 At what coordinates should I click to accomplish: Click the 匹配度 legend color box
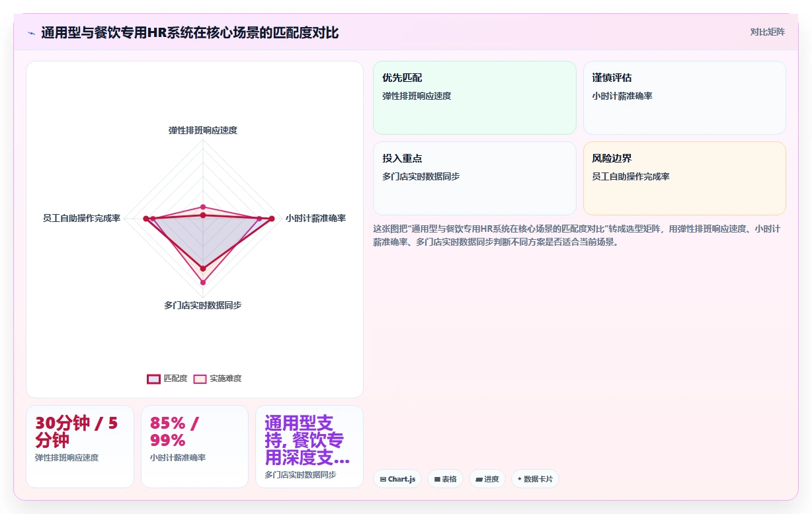[153, 379]
